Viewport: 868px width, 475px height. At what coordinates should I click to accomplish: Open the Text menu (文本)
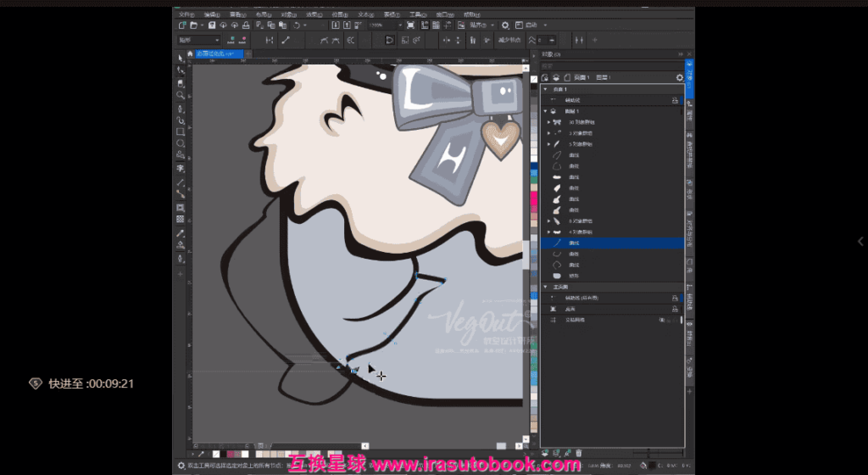pos(365,14)
